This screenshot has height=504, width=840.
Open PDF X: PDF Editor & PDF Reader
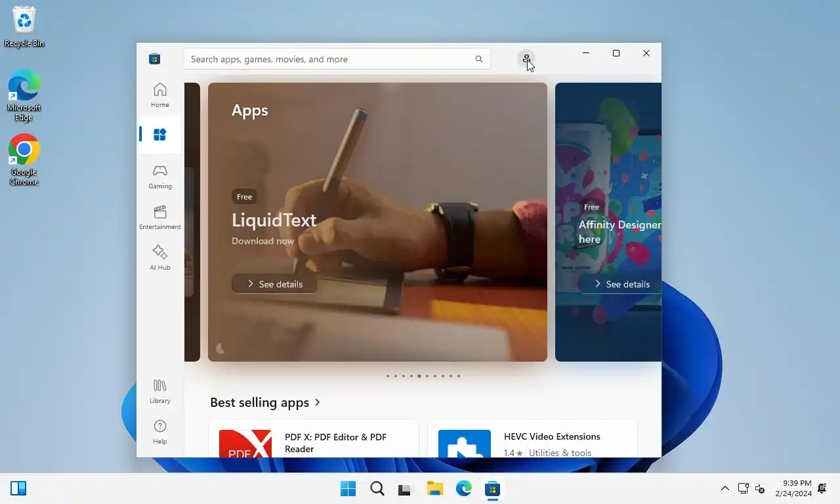pyautogui.click(x=314, y=438)
